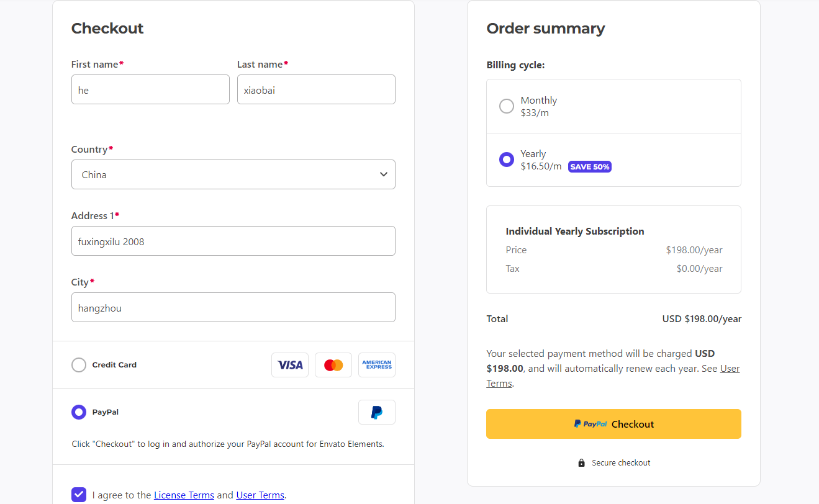Choose the Monthly billing cycle
Image resolution: width=819 pixels, height=504 pixels.
pyautogui.click(x=507, y=106)
